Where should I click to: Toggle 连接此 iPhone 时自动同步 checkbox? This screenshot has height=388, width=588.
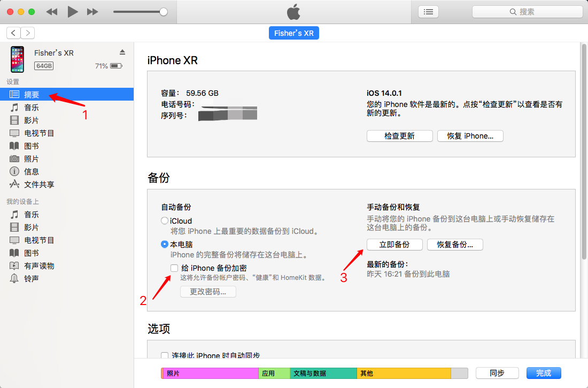pos(164,355)
